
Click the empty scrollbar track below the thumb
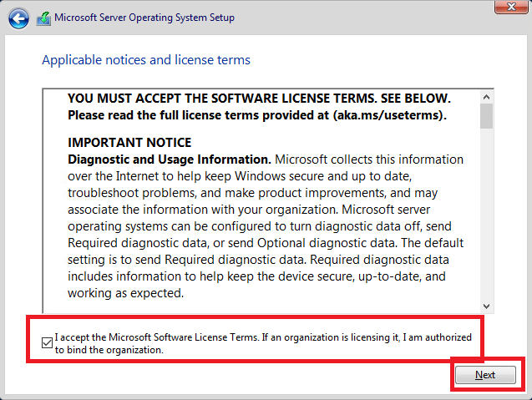tap(486, 217)
